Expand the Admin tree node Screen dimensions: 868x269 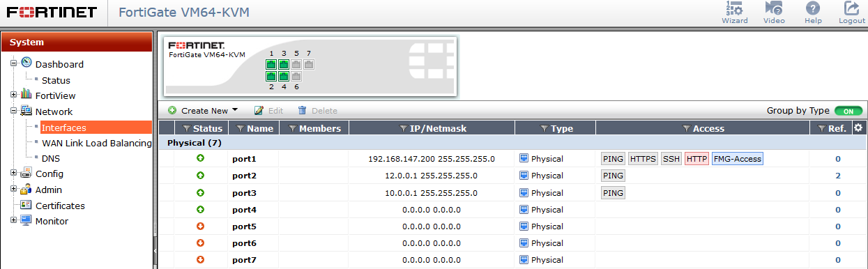coord(13,189)
